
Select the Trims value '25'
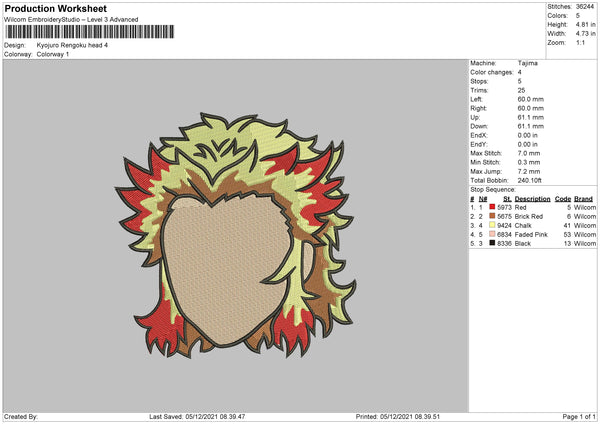pos(521,90)
